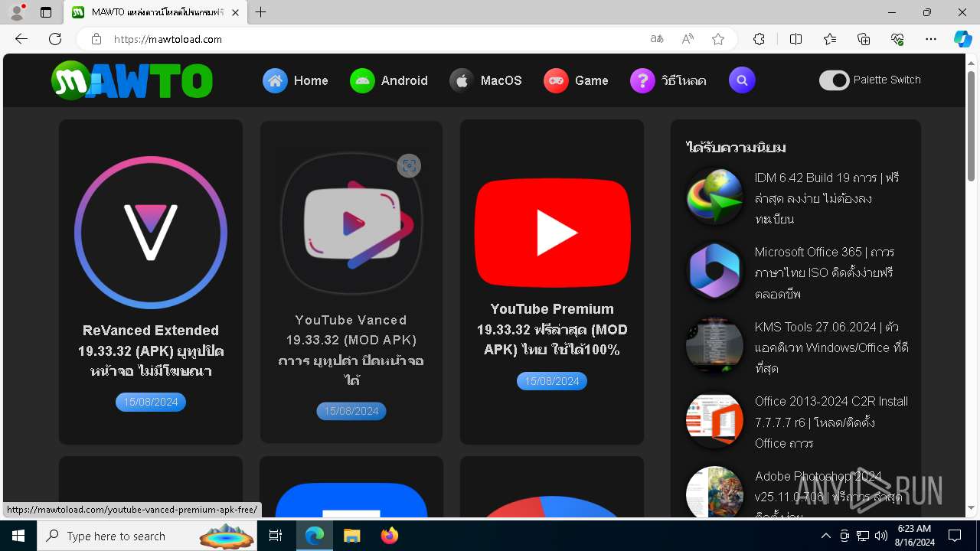Add this page to favorites star
The height and width of the screenshot is (551, 980).
pos(718,39)
